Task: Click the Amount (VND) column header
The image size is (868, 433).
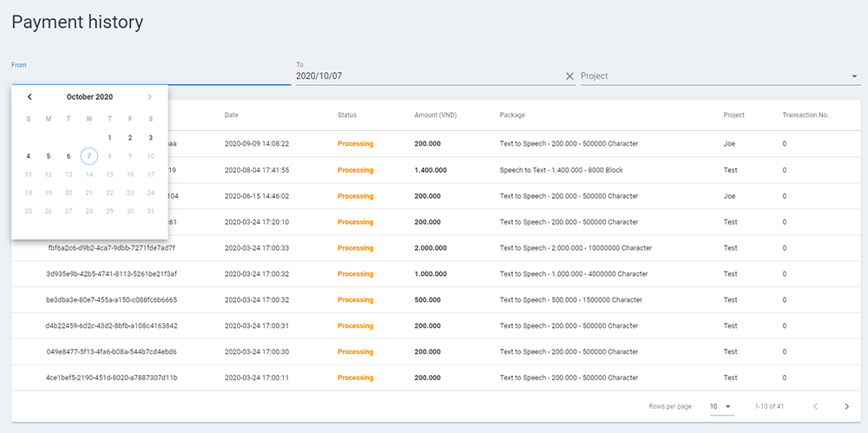Action: 436,115
